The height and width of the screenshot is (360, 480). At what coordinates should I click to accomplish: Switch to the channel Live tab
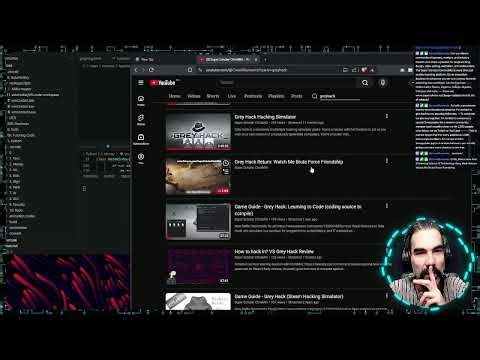pyautogui.click(x=232, y=96)
